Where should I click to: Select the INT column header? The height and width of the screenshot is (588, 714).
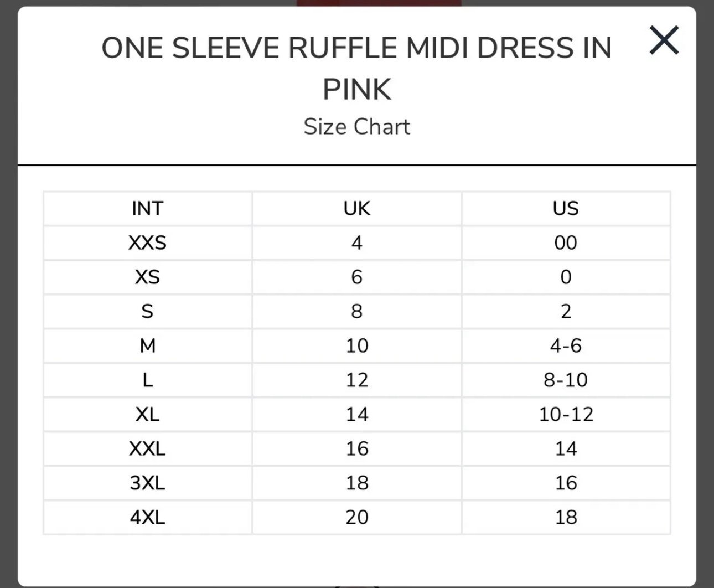point(148,209)
